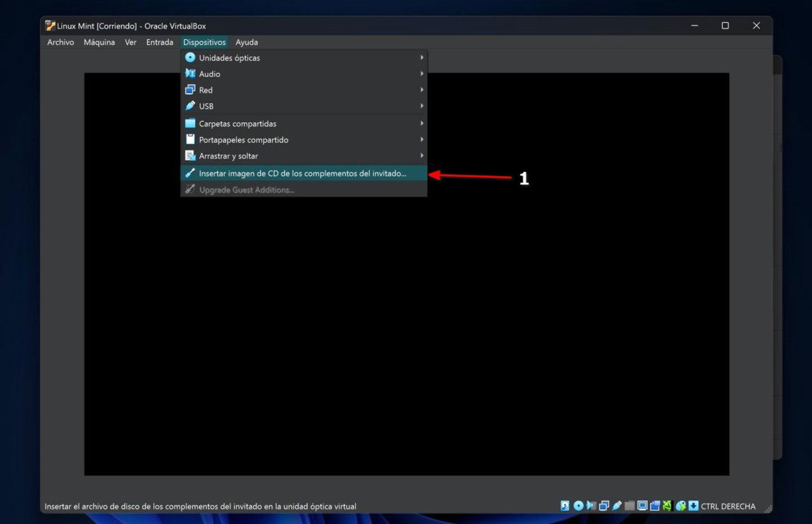Click the CTRL DERECHA host key label

(x=728, y=507)
